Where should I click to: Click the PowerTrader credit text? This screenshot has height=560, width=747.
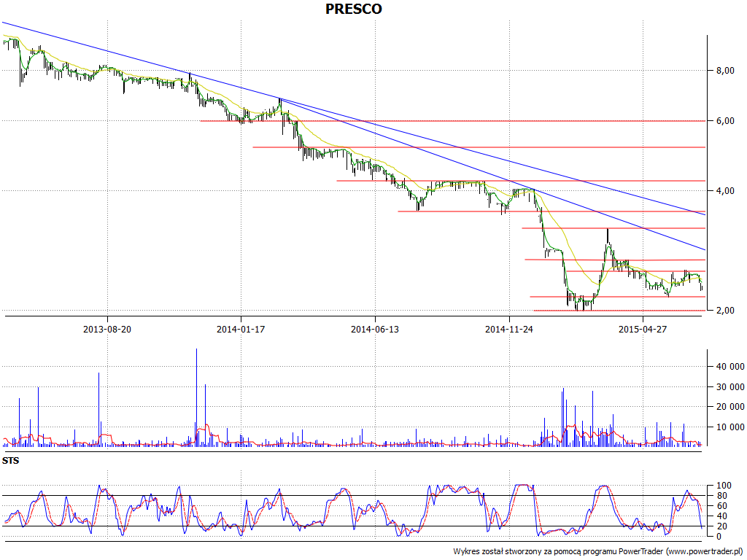pos(598,551)
